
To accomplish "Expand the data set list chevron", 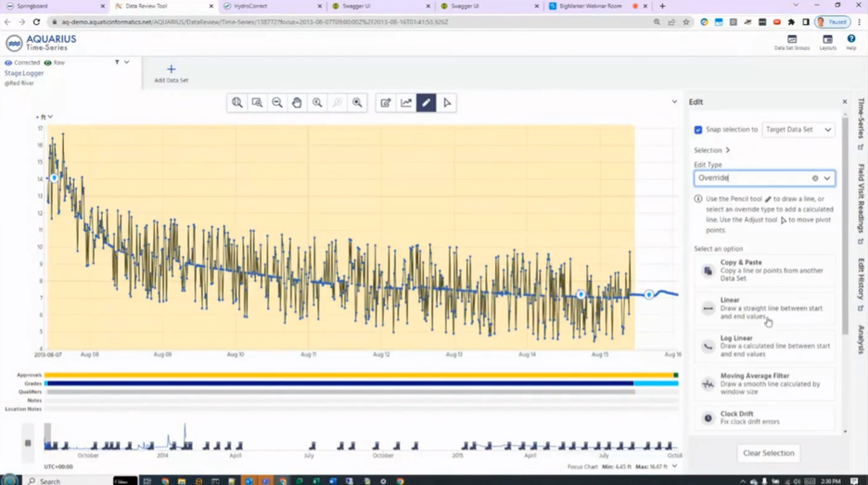I will tap(127, 62).
